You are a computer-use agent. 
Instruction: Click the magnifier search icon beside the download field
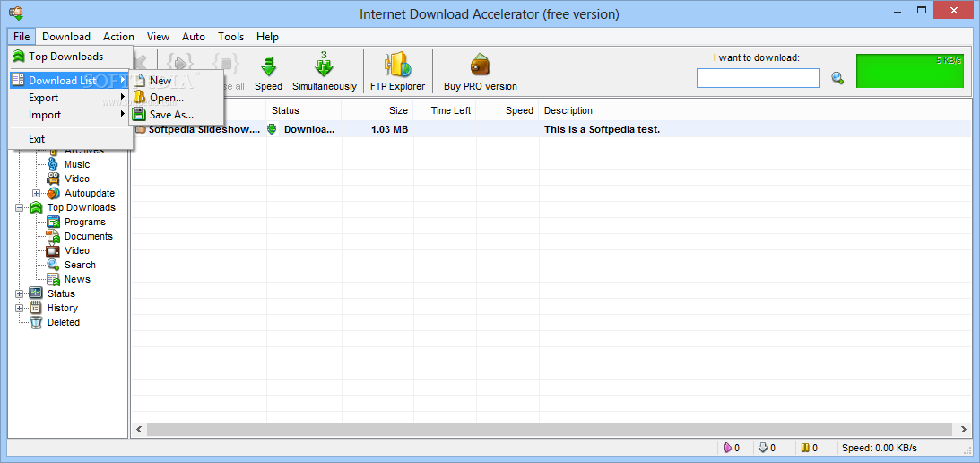[x=837, y=78]
